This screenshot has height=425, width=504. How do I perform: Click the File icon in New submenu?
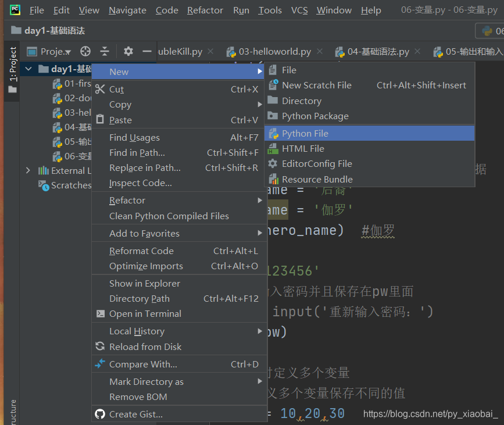pos(273,70)
